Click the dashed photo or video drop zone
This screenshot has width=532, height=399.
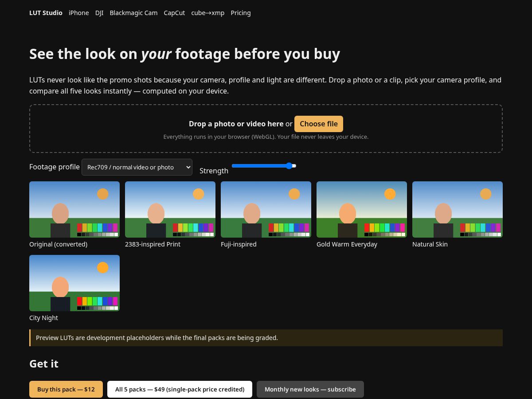[266, 129]
